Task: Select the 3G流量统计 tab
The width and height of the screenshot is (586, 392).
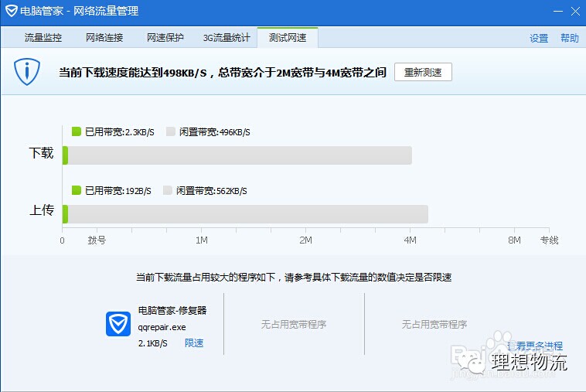Action: pos(227,38)
